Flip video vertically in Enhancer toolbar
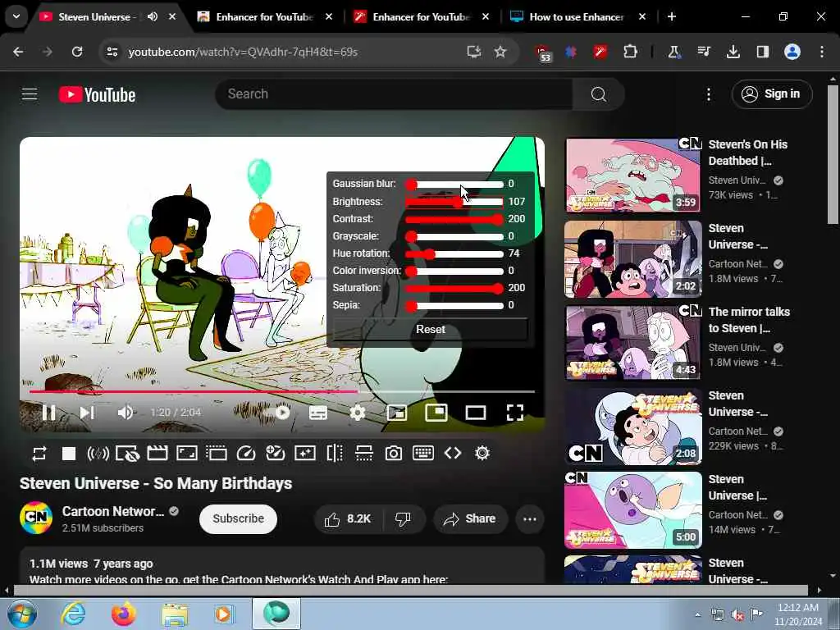 click(x=364, y=453)
